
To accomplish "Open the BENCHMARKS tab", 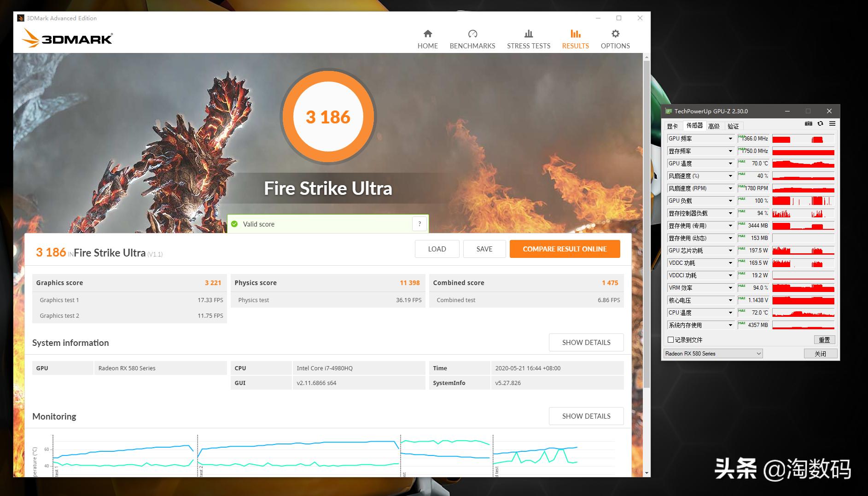I will point(472,39).
